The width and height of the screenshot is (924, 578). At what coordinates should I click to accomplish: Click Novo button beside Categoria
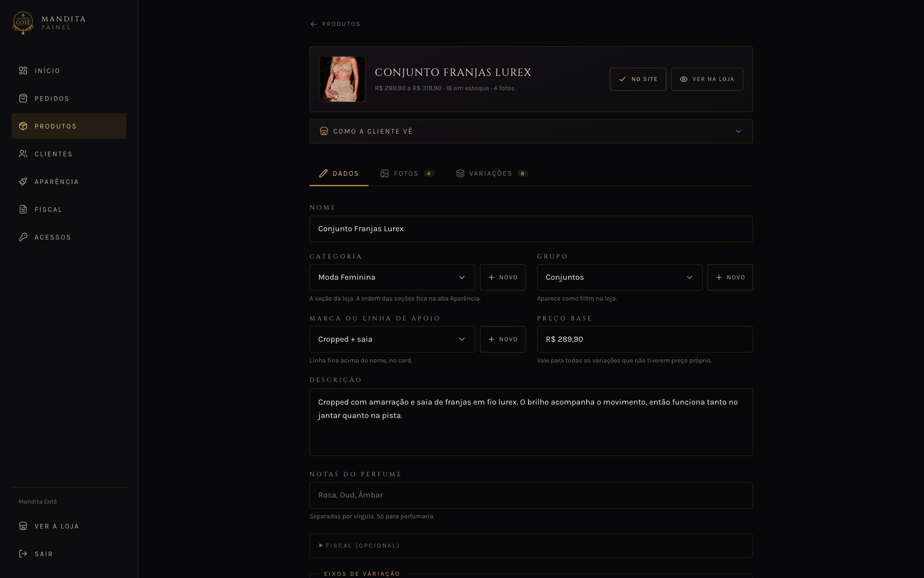point(502,277)
